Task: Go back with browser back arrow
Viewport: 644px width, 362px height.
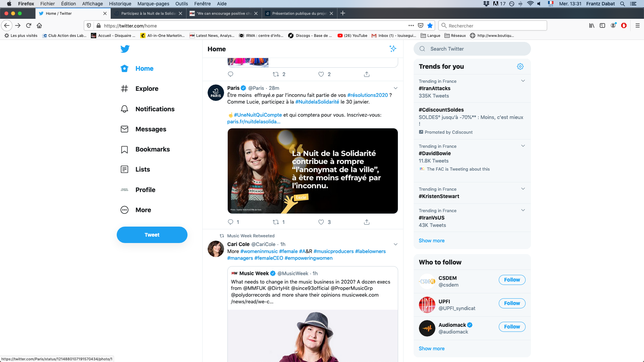Action: tap(7, 25)
